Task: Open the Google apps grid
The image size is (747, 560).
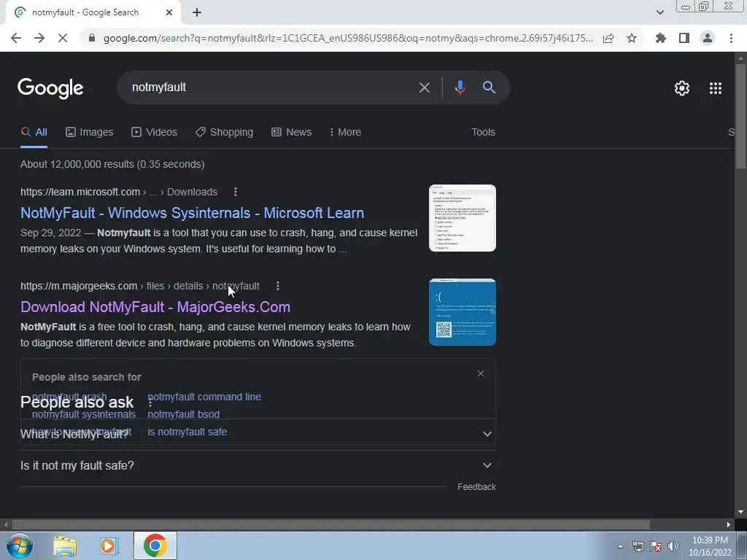Action: tap(715, 88)
